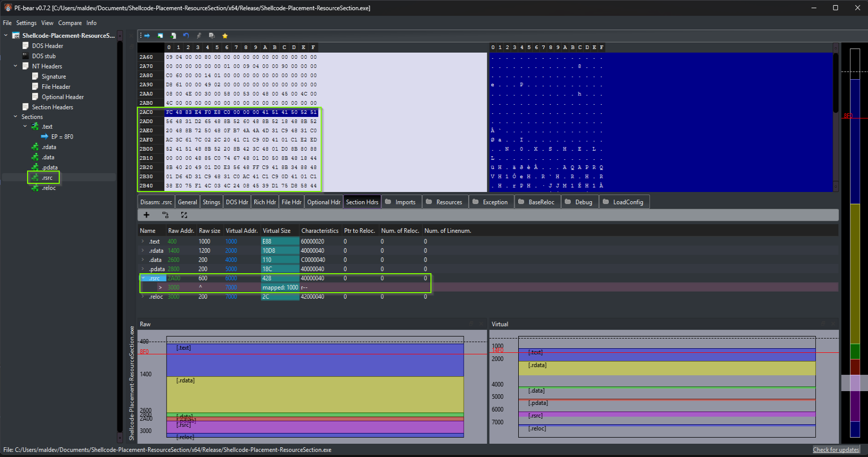The image size is (868, 457).
Task: Collapse the .text section tree node
Action: pos(25,126)
